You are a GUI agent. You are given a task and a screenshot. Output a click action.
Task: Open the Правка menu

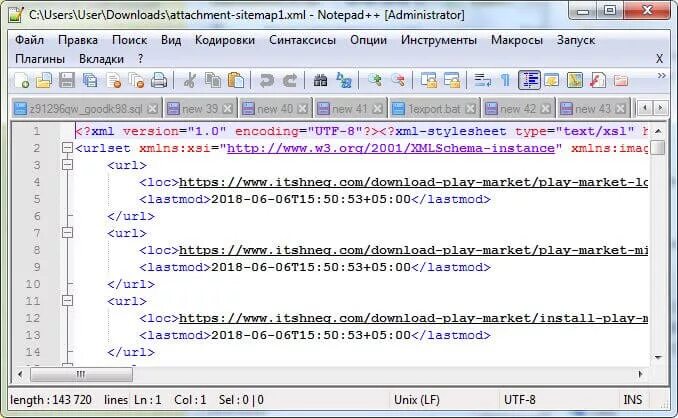click(x=78, y=40)
